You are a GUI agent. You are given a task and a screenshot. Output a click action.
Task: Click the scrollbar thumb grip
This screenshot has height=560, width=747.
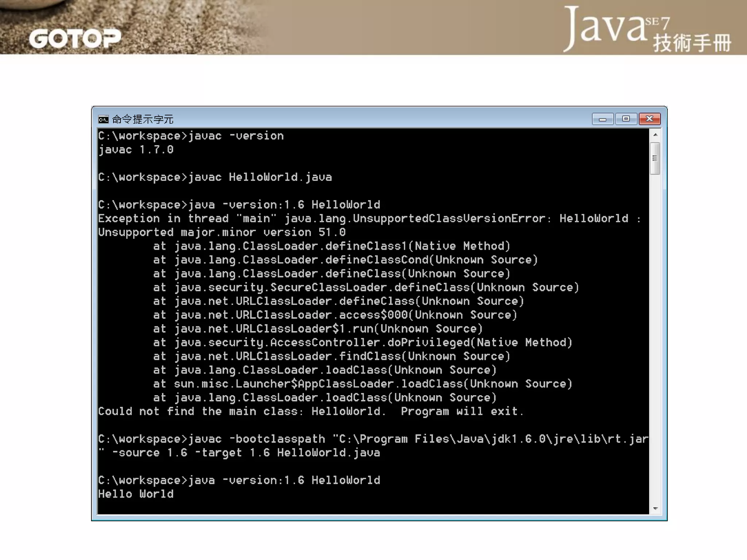(x=655, y=158)
